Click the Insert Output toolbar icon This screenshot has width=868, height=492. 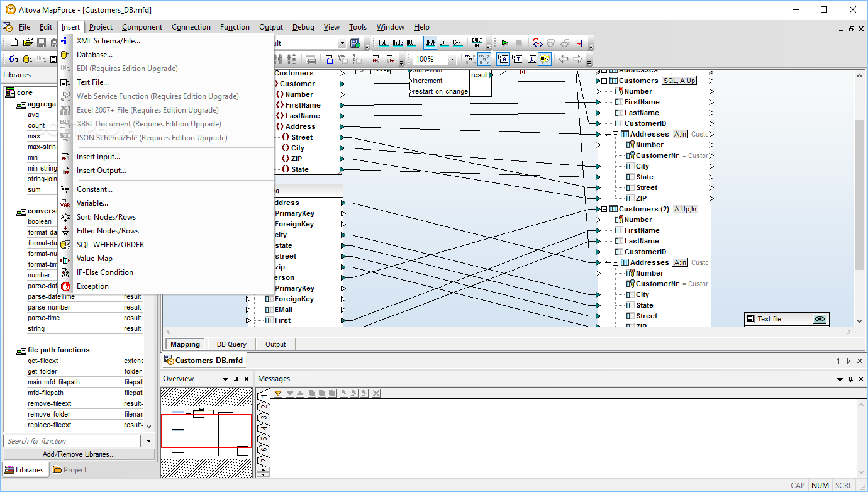point(390,59)
